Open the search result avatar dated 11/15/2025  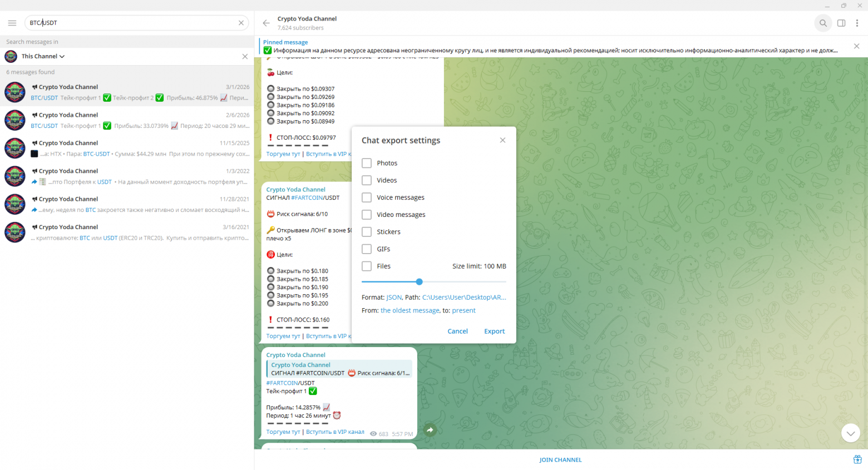pyautogui.click(x=15, y=149)
